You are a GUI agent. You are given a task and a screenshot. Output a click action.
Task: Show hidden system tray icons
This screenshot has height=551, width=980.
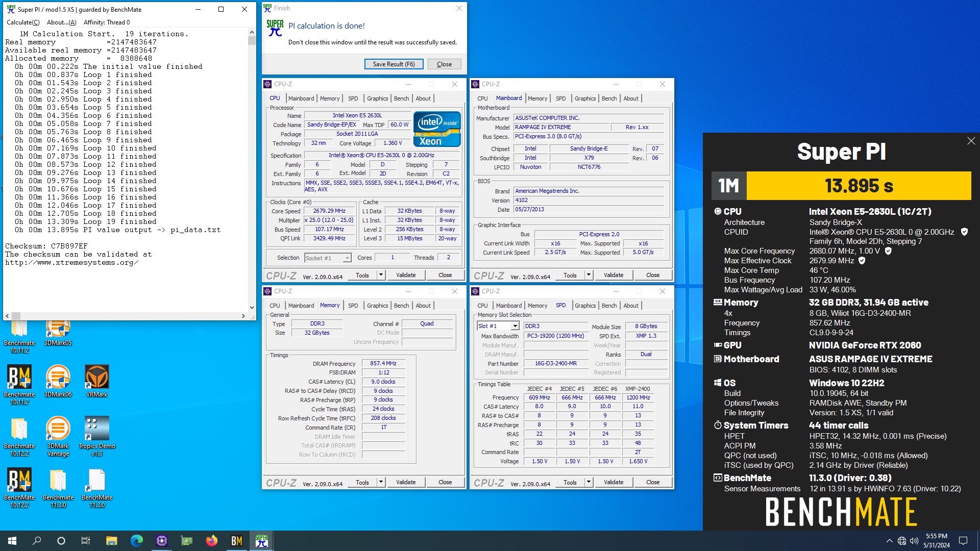pyautogui.click(x=889, y=541)
